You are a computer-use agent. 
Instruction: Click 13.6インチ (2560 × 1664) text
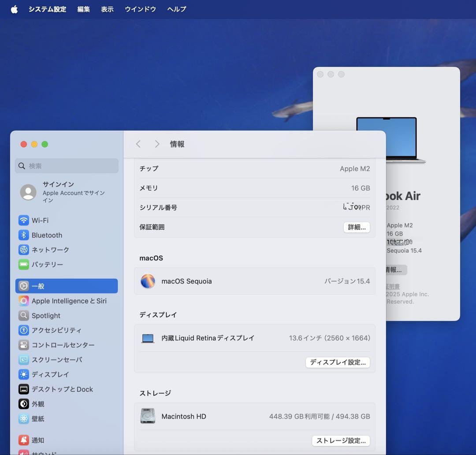(329, 338)
